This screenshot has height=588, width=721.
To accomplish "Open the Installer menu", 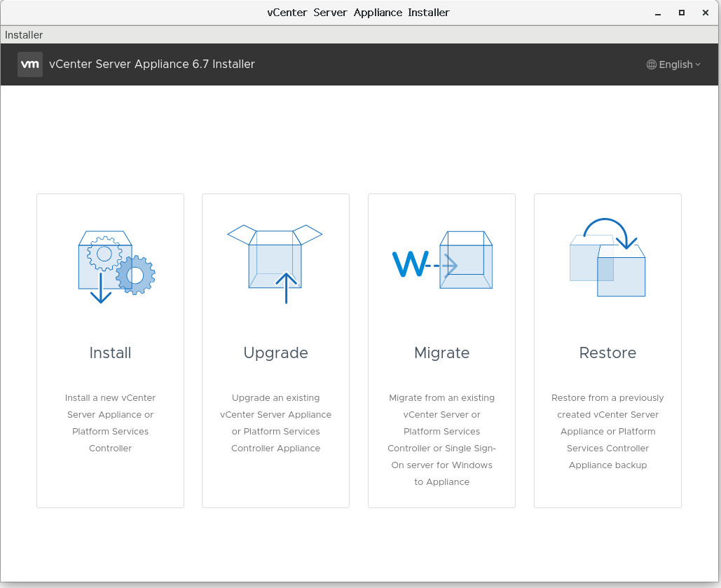I will pyautogui.click(x=23, y=35).
